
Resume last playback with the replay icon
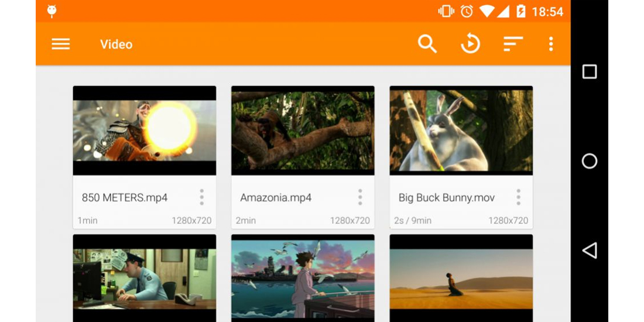coord(470,44)
